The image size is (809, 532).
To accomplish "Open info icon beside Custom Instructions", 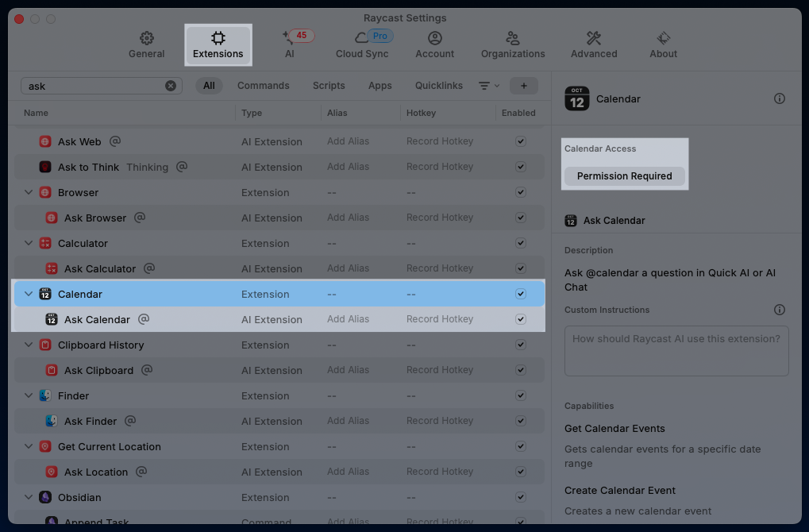I will click(x=779, y=310).
